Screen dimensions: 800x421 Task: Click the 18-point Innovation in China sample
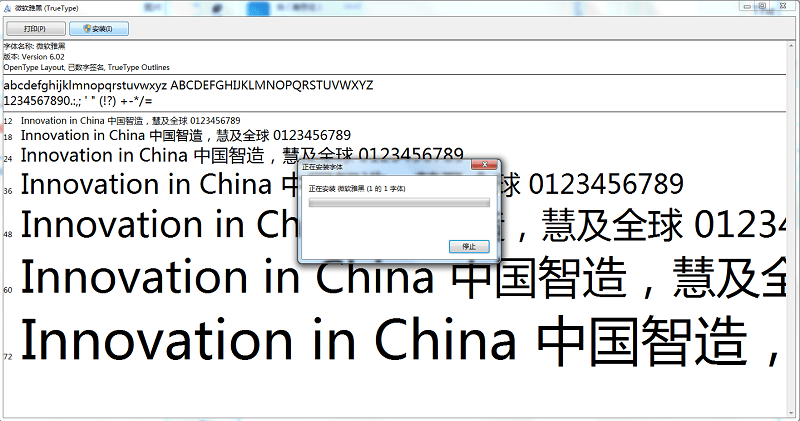pyautogui.click(x=186, y=135)
